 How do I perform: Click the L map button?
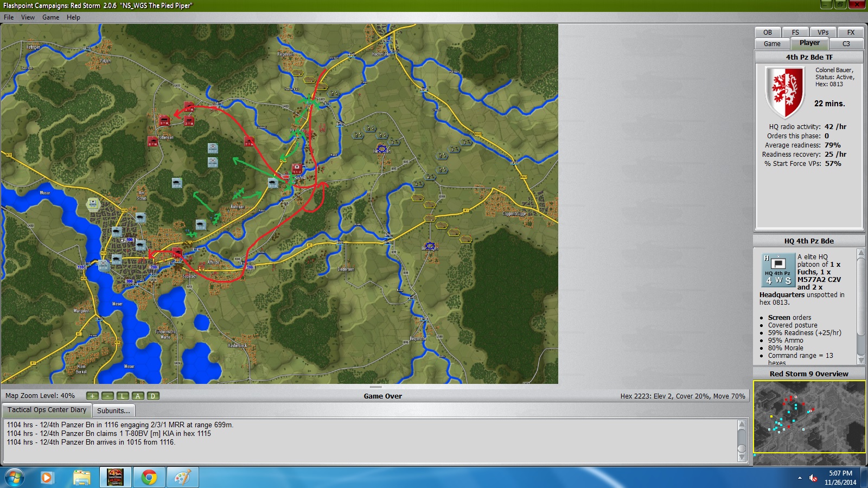[123, 396]
